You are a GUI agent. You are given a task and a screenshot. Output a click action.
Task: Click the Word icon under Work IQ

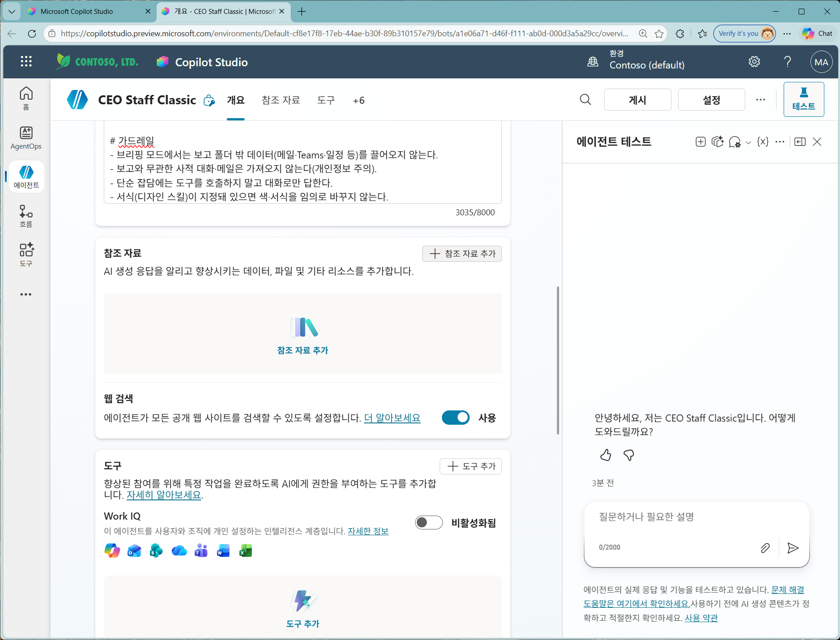tap(223, 550)
